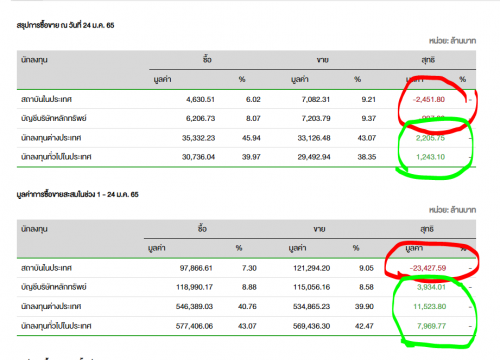
Task: Select the นักลงทุนต่างประเทศ row in first table
Action: coord(246,138)
